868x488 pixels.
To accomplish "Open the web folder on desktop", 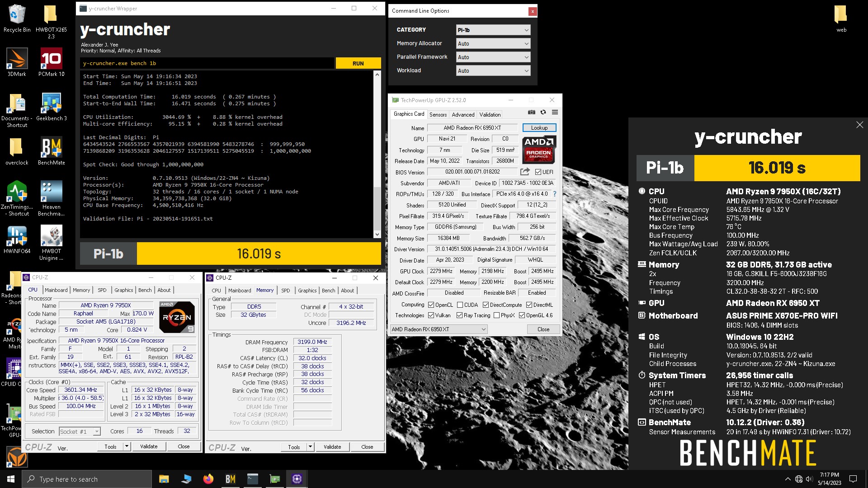I will pyautogui.click(x=841, y=19).
